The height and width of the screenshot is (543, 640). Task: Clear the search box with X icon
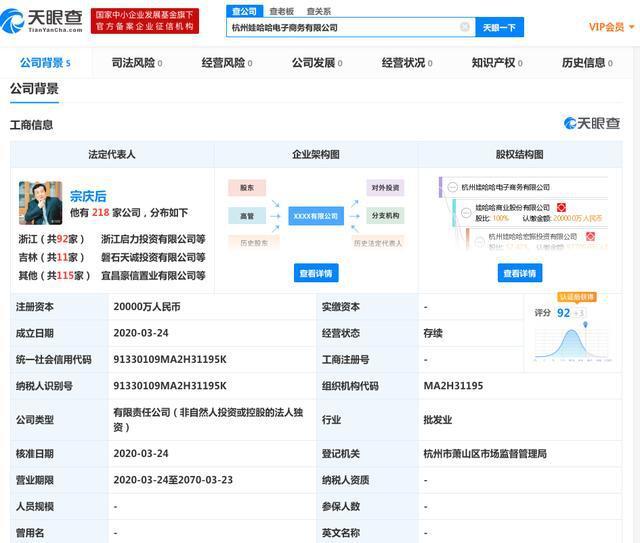click(x=464, y=27)
